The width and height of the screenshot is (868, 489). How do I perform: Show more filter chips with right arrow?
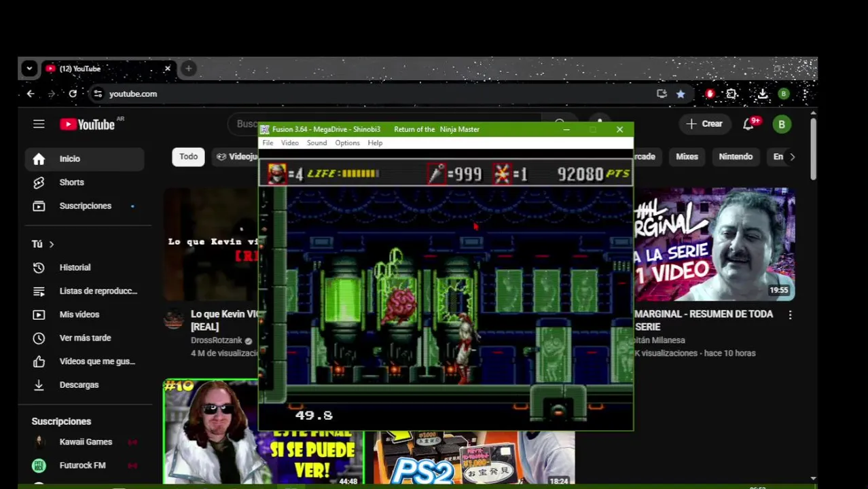click(792, 157)
